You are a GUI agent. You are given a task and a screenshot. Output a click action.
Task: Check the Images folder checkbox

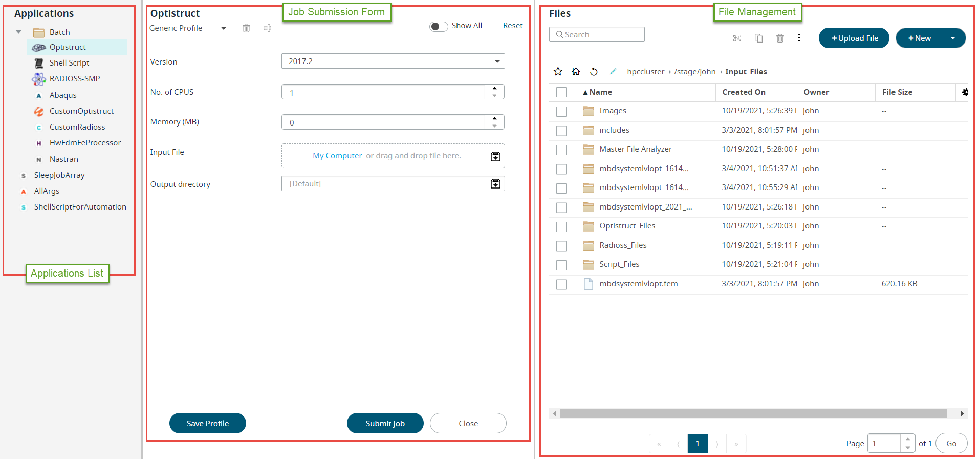click(x=561, y=111)
